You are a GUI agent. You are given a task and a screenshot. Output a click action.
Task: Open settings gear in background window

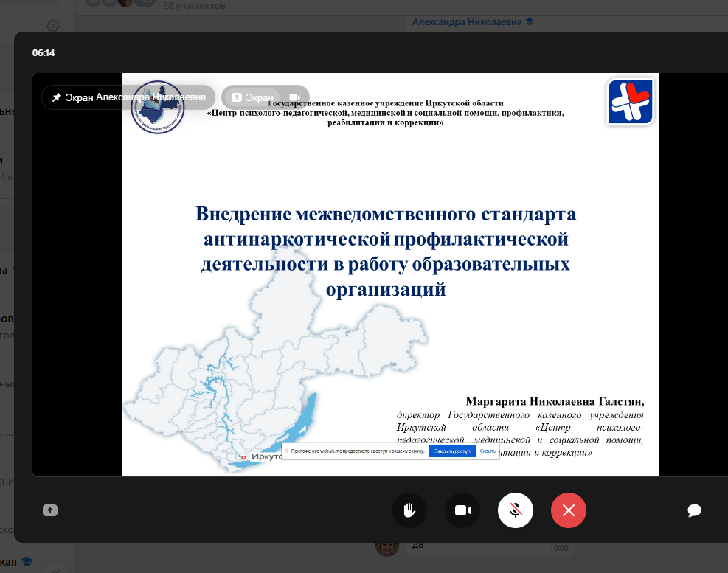coord(53,26)
